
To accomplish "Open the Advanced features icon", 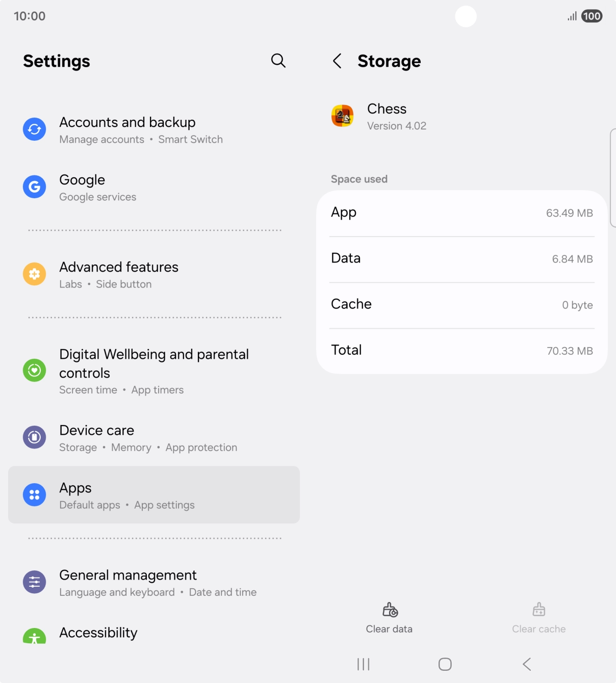I will (34, 274).
